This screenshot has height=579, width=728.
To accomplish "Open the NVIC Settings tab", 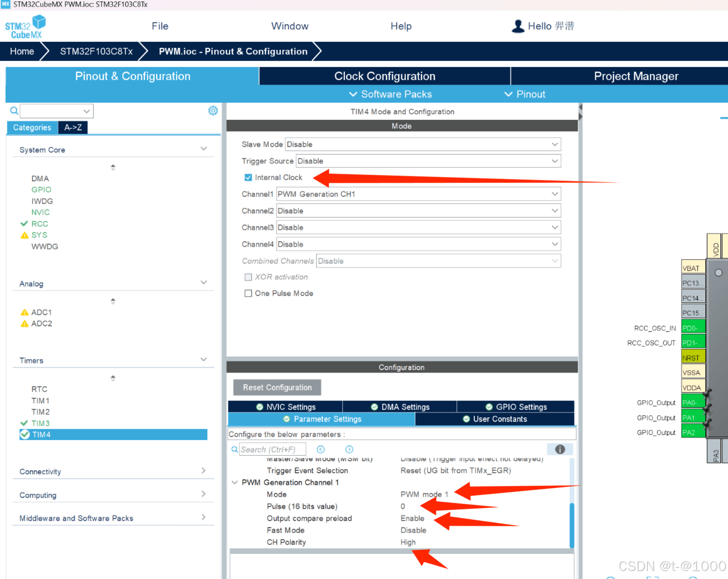I will pos(285,407).
